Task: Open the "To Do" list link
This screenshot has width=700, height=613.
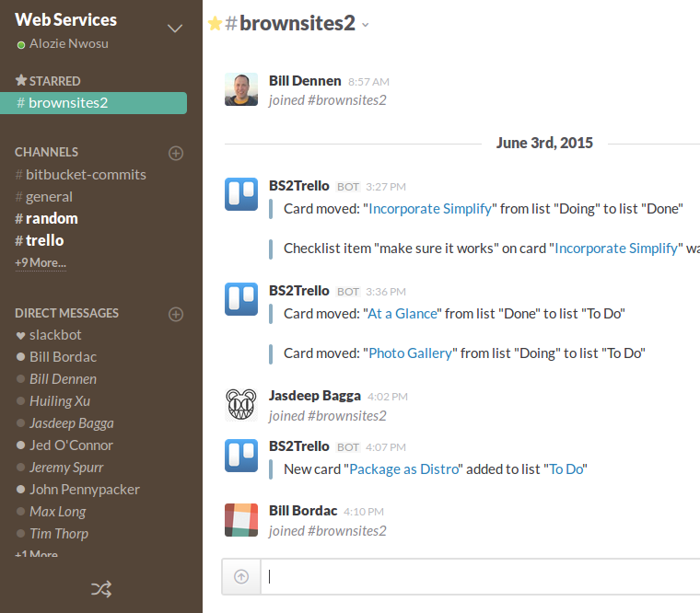Action: coord(566,469)
